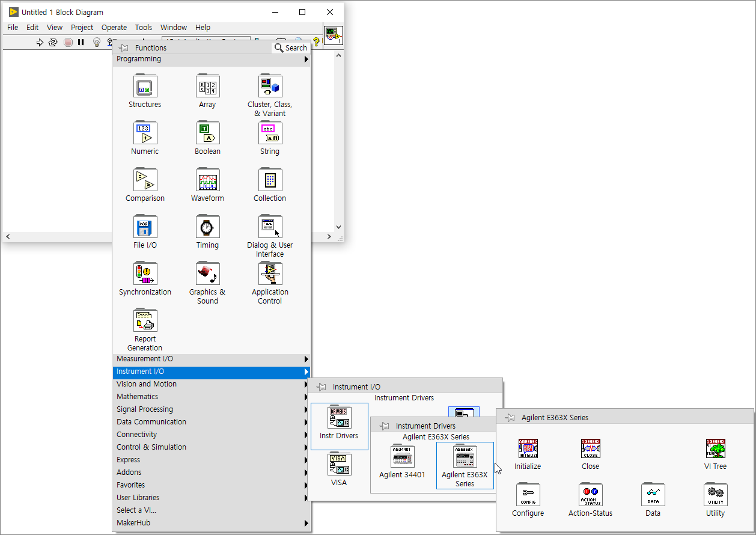The image size is (756, 535).
Task: Expand the Favorites category
Action: pyautogui.click(x=212, y=485)
